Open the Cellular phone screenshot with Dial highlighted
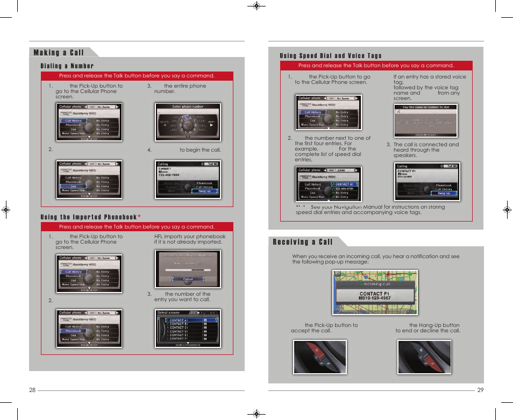This screenshot has height=420, width=513. pyautogui.click(x=89, y=180)
